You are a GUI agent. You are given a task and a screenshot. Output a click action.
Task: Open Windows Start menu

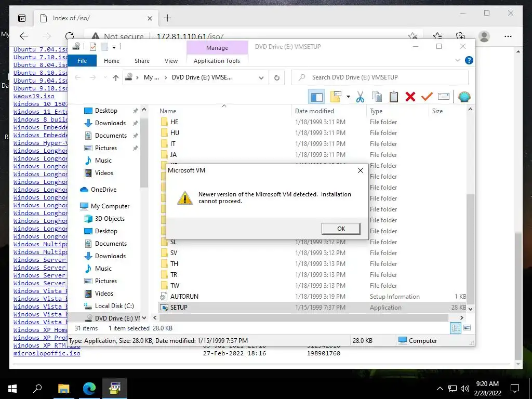(12, 388)
